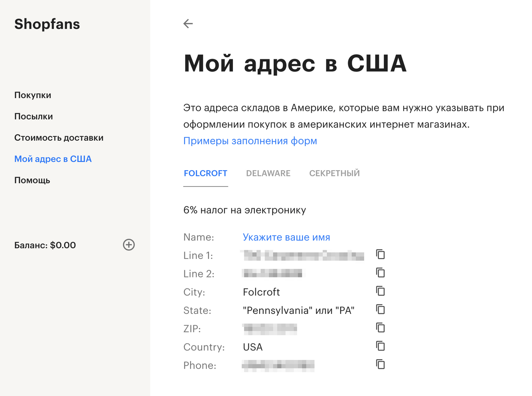Click the Line 1: field label
The image size is (532, 396).
point(198,255)
